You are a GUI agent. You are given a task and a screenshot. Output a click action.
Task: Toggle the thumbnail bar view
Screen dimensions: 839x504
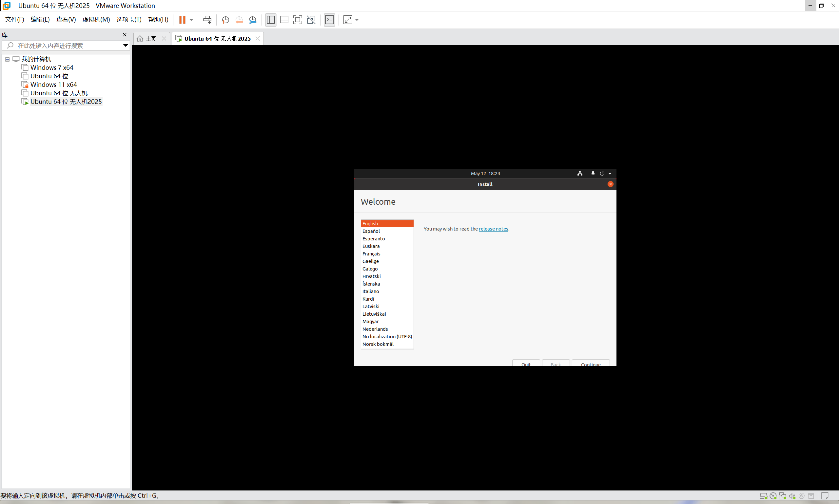point(284,20)
